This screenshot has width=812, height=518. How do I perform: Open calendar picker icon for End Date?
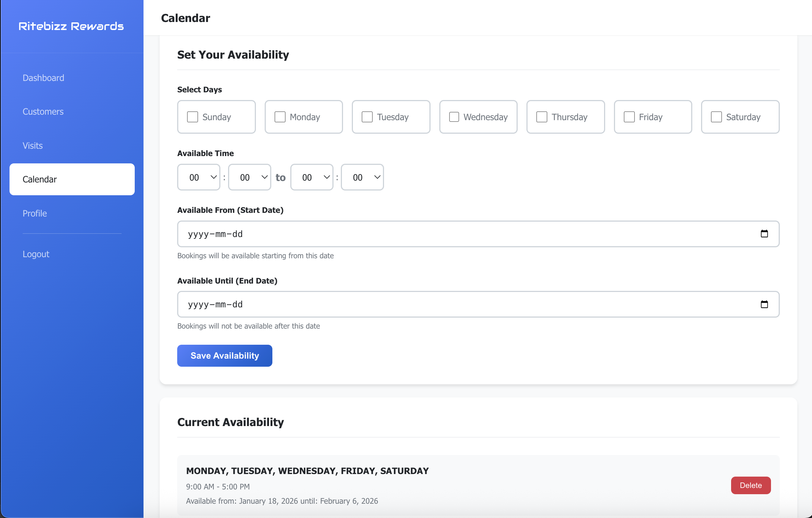pyautogui.click(x=764, y=304)
